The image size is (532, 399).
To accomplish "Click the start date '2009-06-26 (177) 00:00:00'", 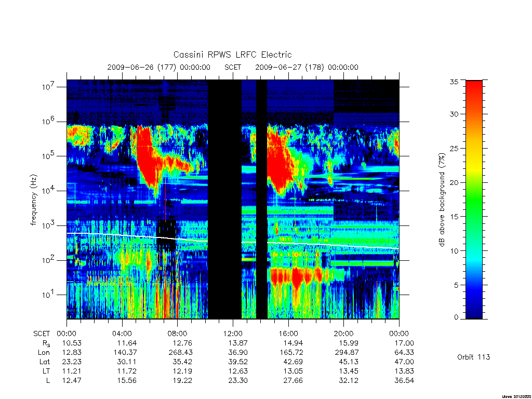I will (159, 67).
